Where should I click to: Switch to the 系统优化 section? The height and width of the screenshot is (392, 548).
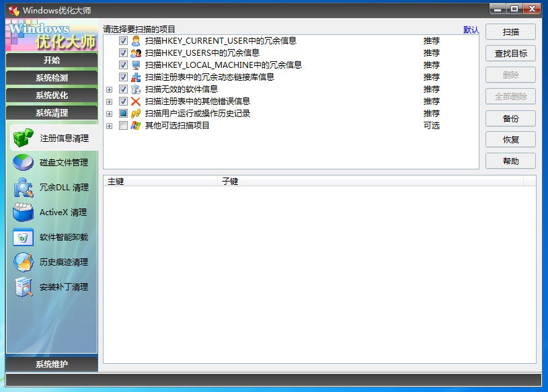pyautogui.click(x=52, y=94)
